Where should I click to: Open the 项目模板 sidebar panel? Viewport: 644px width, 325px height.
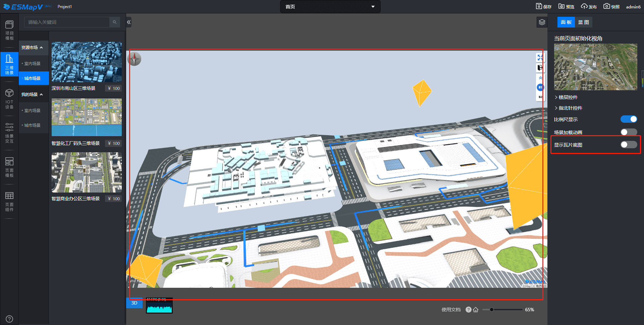9,30
